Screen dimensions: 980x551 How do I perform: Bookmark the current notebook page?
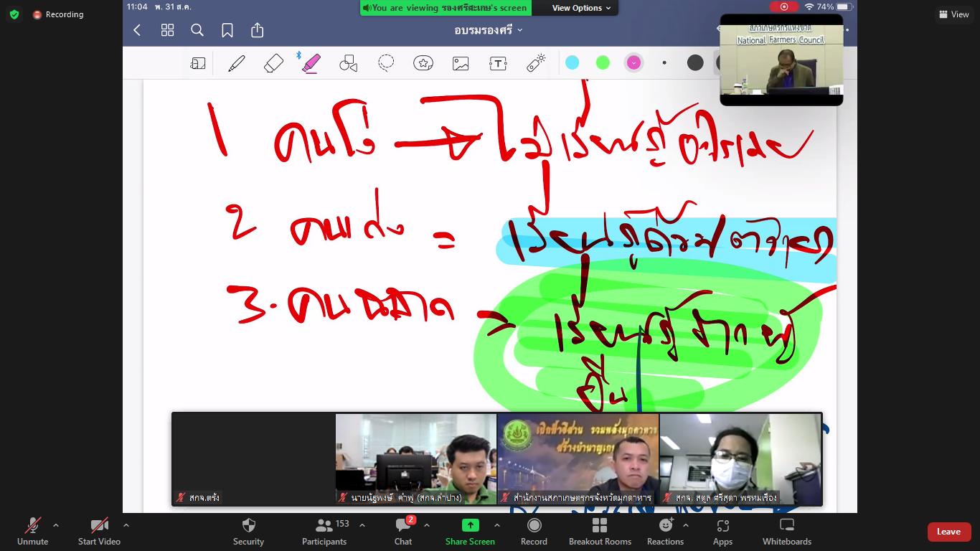[227, 30]
